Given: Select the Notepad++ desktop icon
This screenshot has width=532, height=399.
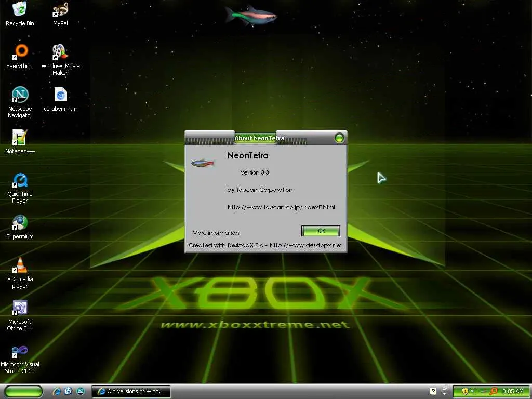Looking at the screenshot, I should [19, 137].
